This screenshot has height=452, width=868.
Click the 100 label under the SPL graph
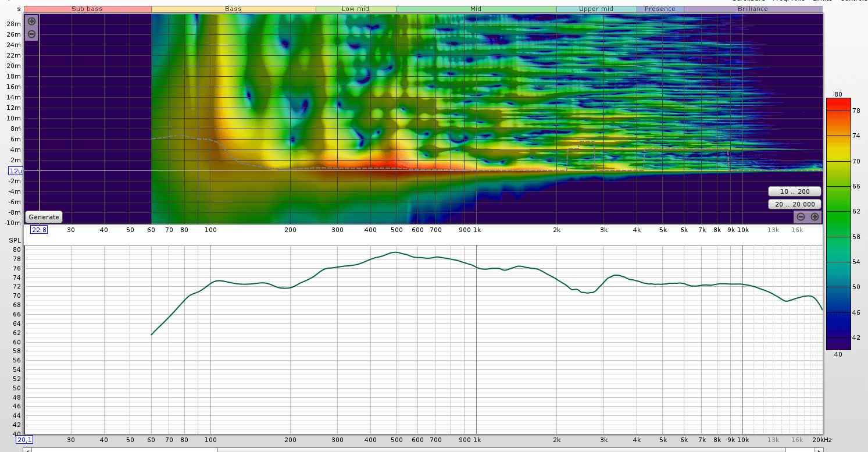click(210, 440)
